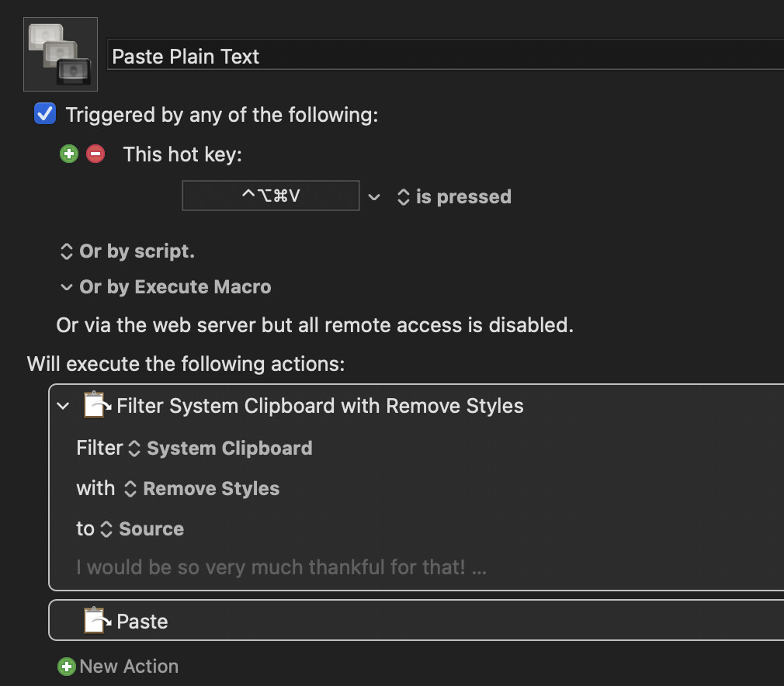Select the Paste action row
The image size is (784, 686).
pos(416,621)
